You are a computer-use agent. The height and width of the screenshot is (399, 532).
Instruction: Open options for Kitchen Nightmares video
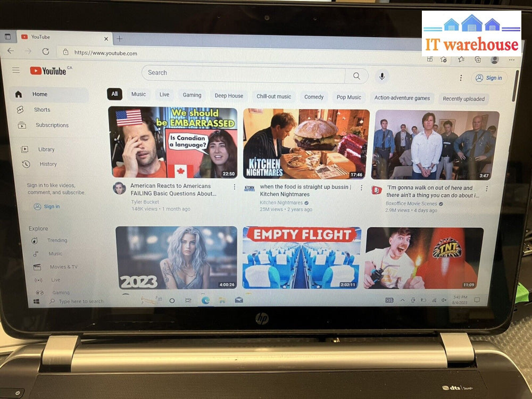pos(361,188)
